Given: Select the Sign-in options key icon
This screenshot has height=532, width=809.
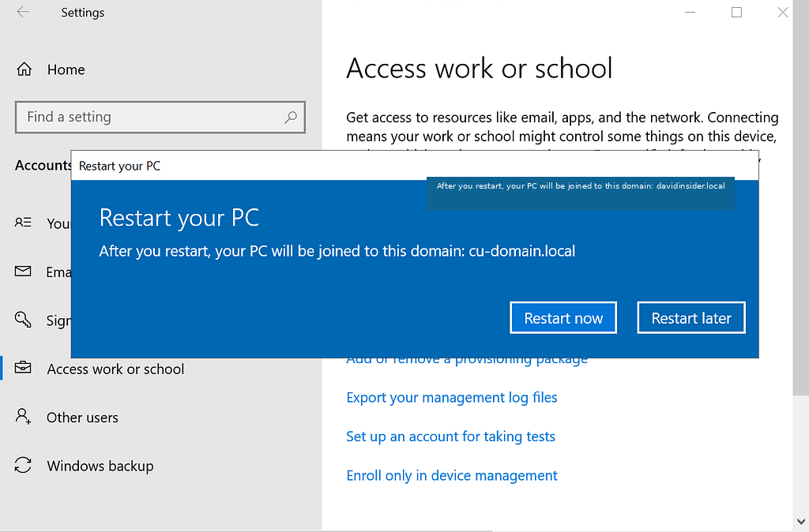Looking at the screenshot, I should coord(23,320).
